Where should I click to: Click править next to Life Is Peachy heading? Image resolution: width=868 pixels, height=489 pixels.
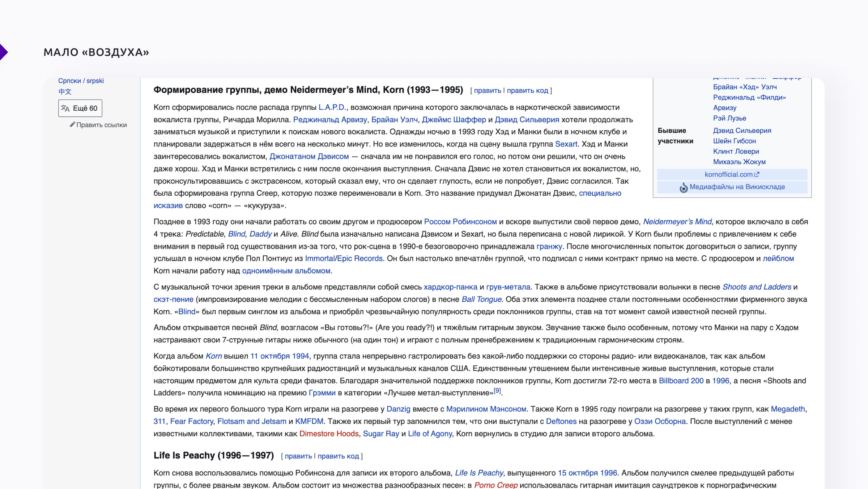click(x=298, y=456)
